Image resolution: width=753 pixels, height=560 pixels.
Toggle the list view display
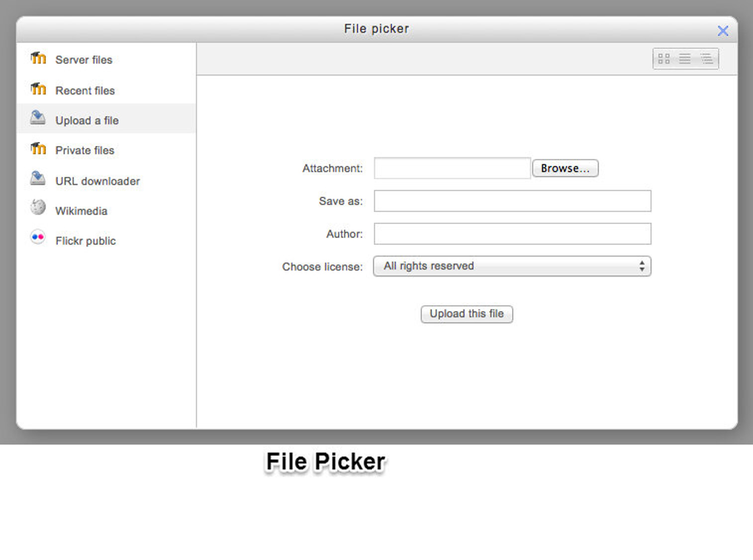685,58
